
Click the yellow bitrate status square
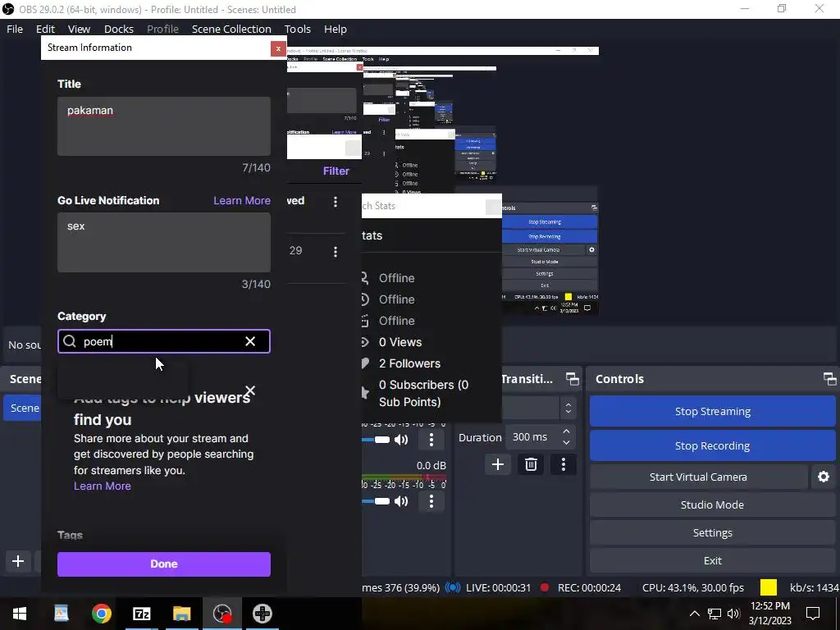768,587
